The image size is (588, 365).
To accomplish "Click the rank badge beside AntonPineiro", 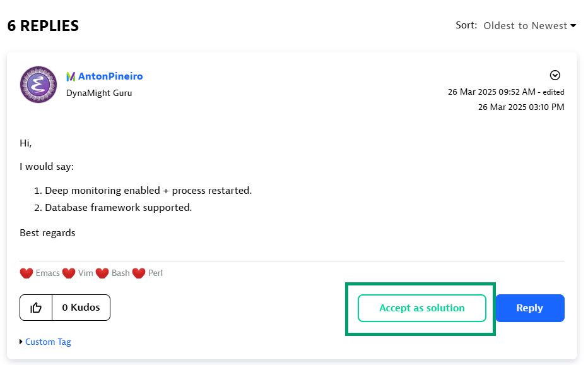I will 71,76.
